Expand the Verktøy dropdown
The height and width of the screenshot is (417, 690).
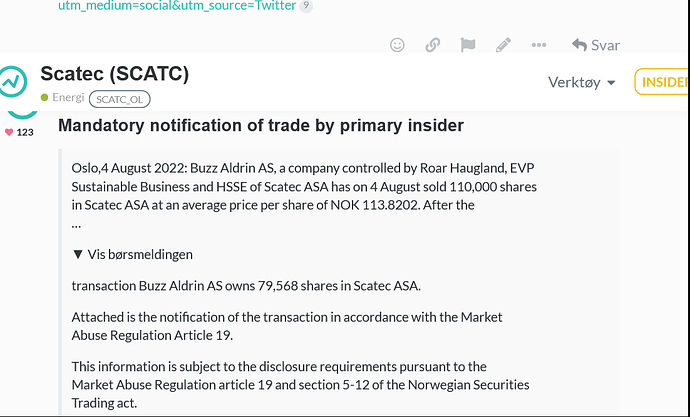581,82
